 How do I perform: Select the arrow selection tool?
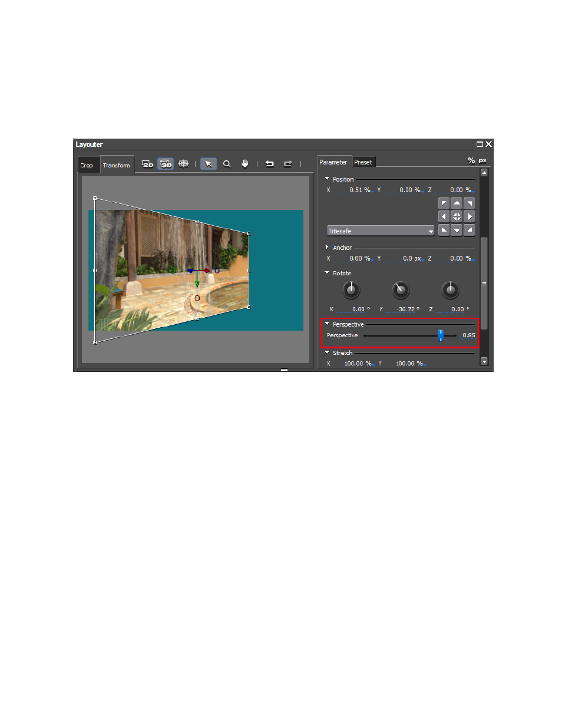(x=209, y=164)
